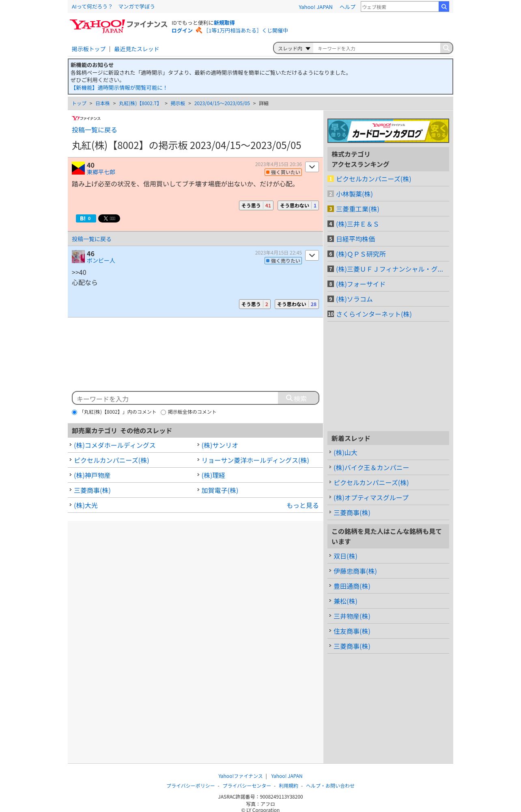Open the ヘルプ top bar link
521x812 pixels.
347,7
